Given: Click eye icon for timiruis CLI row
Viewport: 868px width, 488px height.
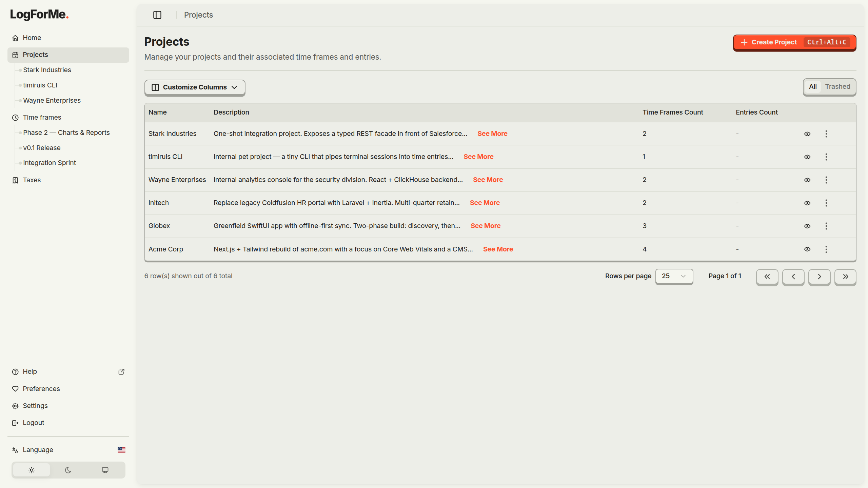Looking at the screenshot, I should tap(807, 157).
